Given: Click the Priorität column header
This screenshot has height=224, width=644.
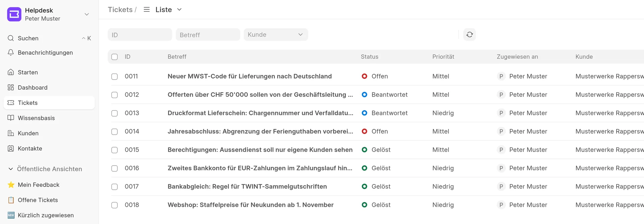Looking at the screenshot, I should (x=443, y=57).
